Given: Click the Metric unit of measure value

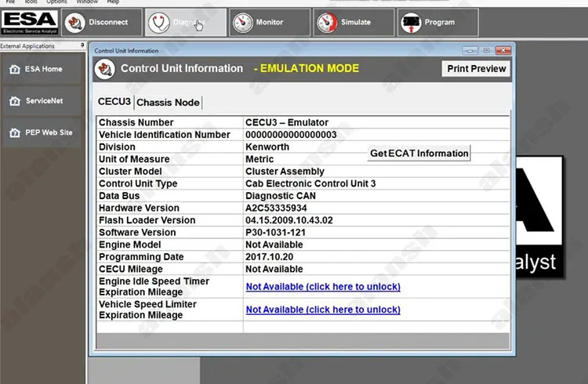Looking at the screenshot, I should (x=260, y=159).
